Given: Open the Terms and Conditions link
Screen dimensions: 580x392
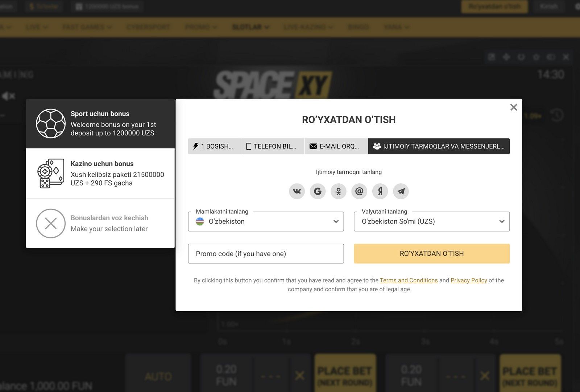Looking at the screenshot, I should (x=409, y=280).
